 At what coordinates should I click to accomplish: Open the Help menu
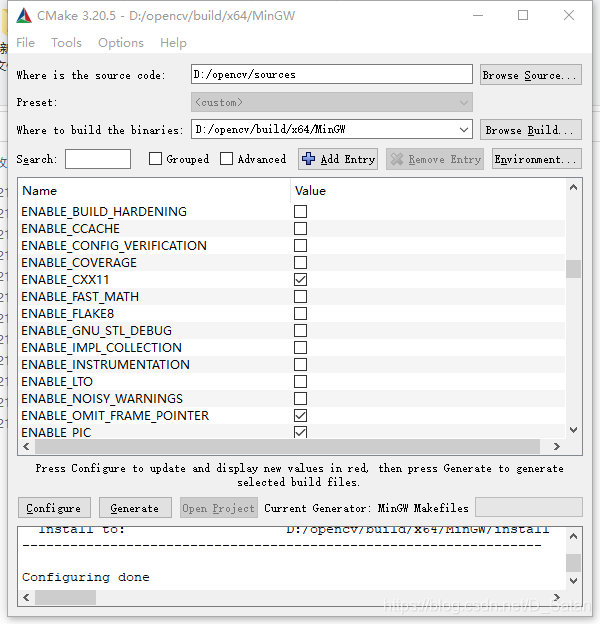[173, 43]
